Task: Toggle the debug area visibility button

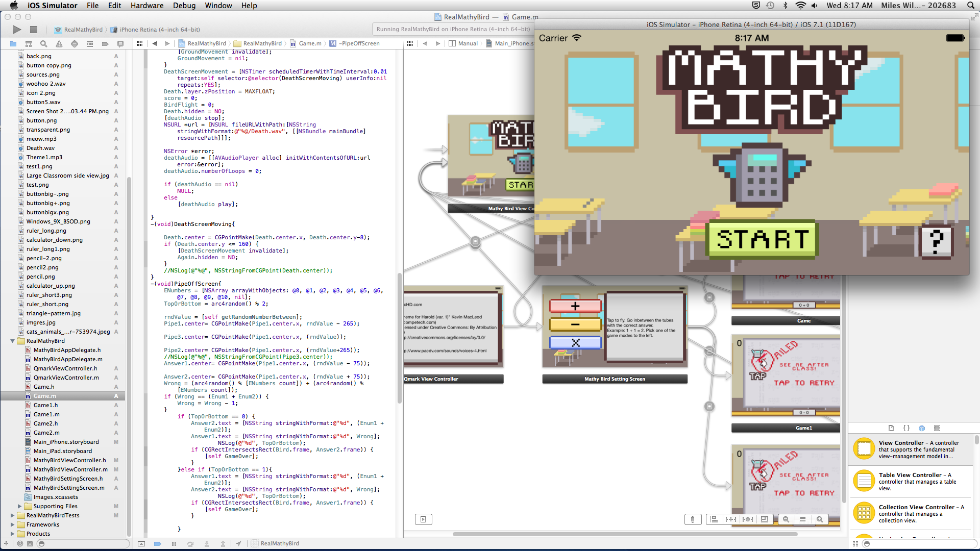Action: [x=141, y=543]
